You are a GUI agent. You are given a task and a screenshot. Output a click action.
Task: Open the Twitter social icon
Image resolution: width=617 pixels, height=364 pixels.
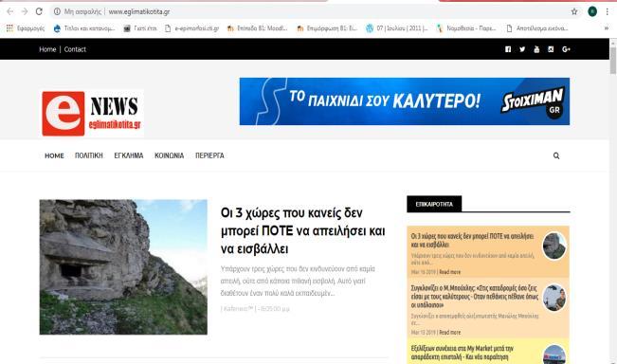point(522,49)
